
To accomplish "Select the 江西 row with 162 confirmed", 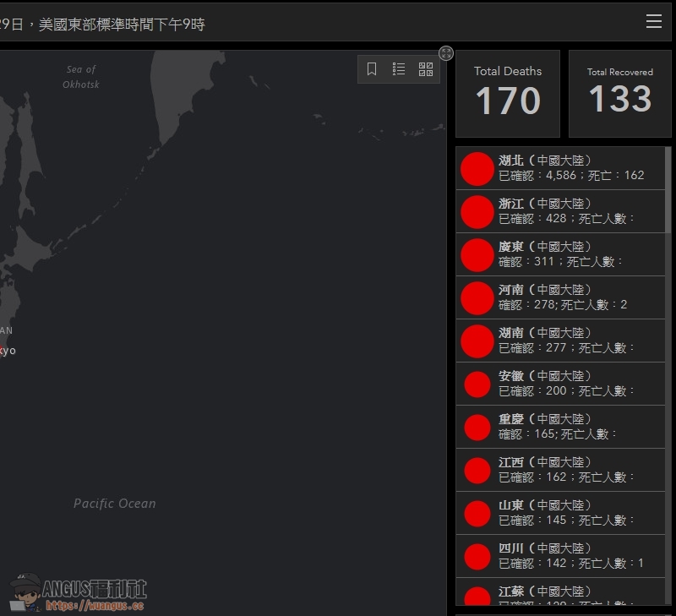I will (x=560, y=470).
